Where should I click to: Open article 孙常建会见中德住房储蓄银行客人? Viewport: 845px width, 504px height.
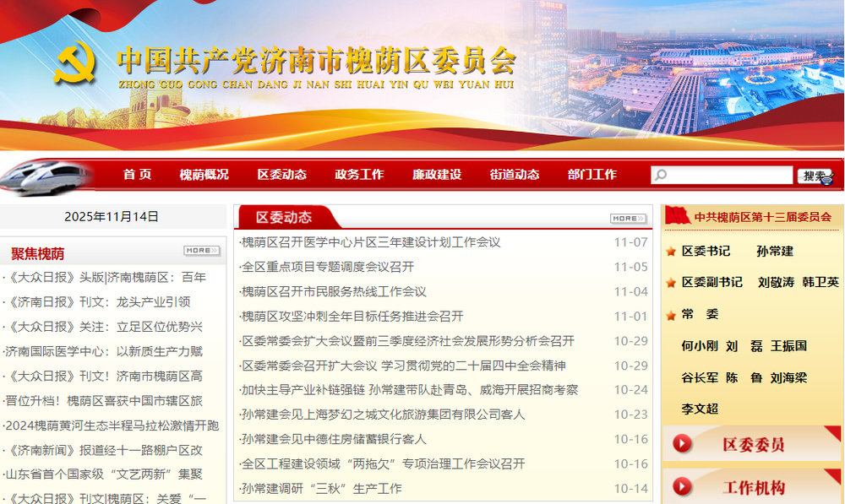coord(334,439)
